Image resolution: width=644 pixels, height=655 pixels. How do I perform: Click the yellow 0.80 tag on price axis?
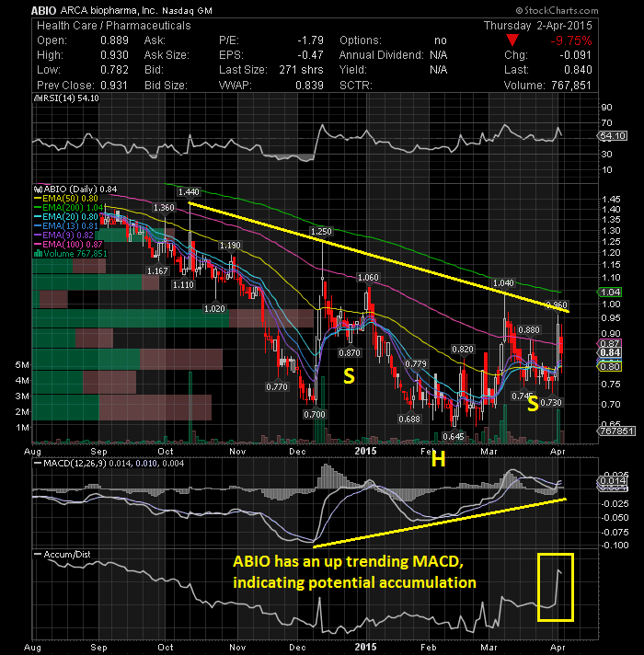610,367
